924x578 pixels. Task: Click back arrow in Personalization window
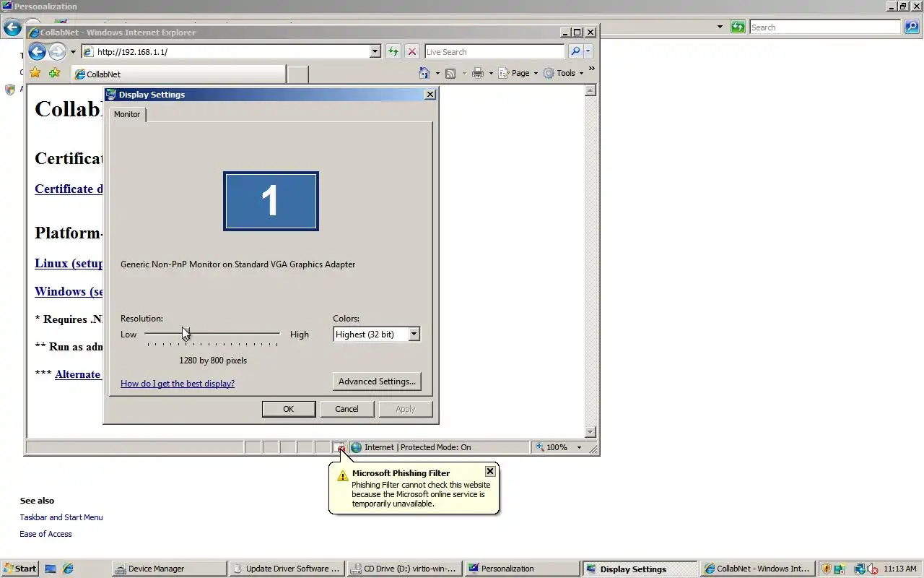click(x=12, y=27)
